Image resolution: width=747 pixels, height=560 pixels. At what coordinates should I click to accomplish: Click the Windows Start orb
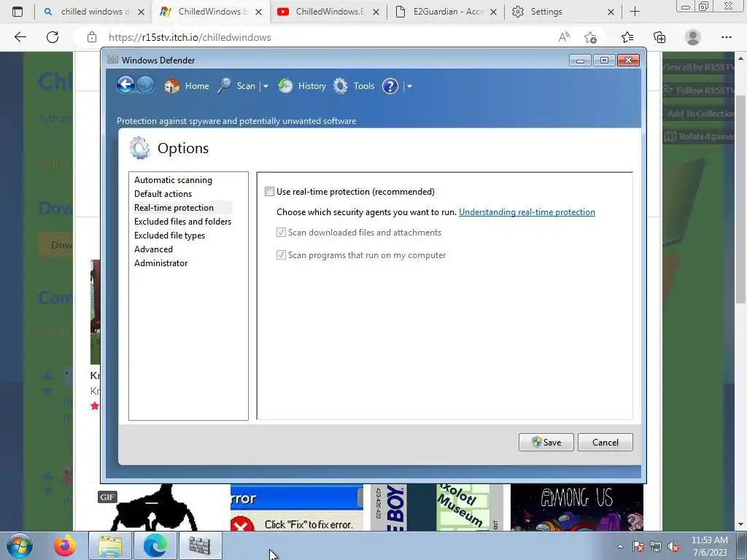(x=20, y=545)
